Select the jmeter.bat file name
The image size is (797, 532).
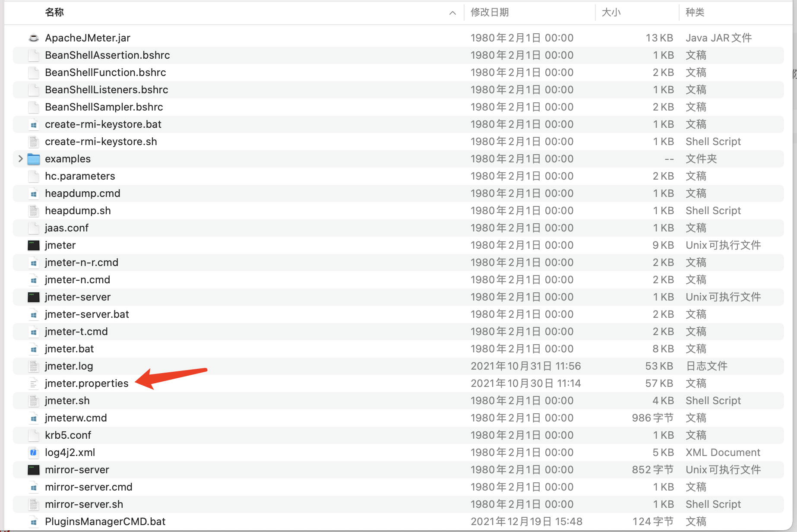point(70,349)
